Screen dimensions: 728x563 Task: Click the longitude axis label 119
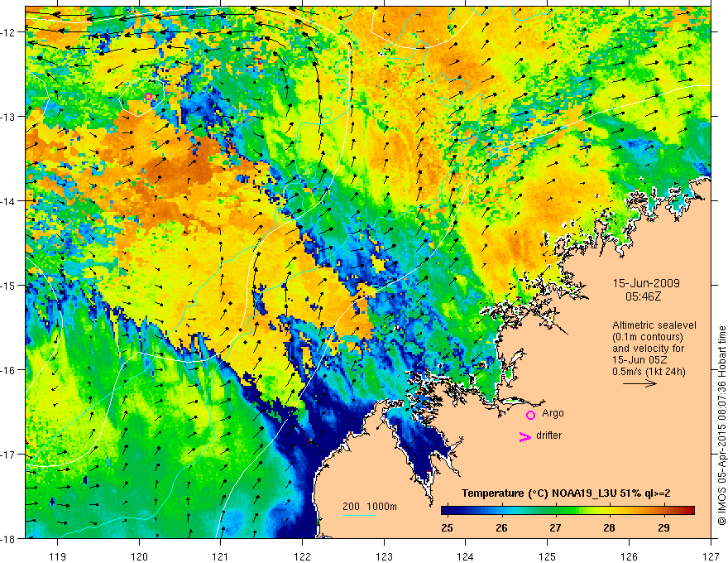point(58,556)
